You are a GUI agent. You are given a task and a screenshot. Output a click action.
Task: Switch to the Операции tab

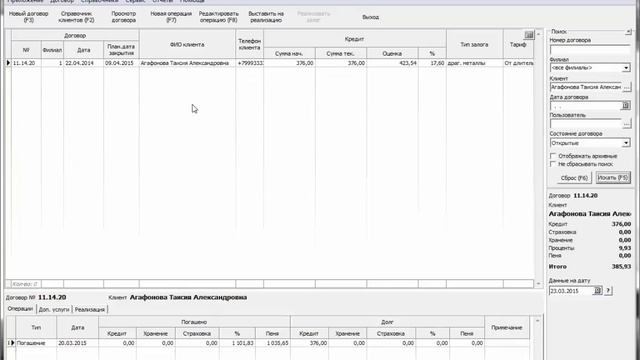coord(20,309)
